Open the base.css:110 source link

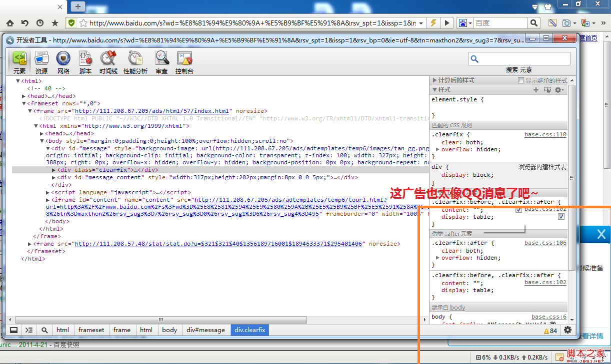point(545,135)
